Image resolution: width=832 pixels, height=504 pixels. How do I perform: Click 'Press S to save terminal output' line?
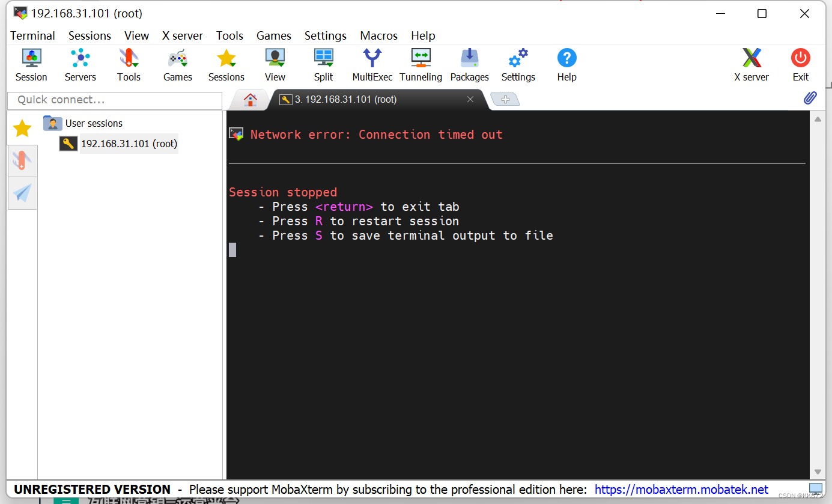point(405,235)
